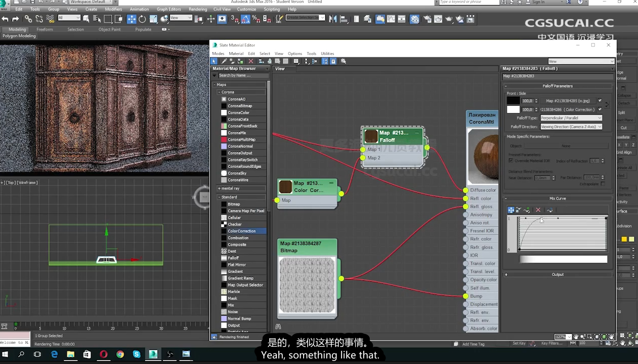Click Assign Material to Selection icon
The height and width of the screenshot is (364, 638).
(x=241, y=61)
